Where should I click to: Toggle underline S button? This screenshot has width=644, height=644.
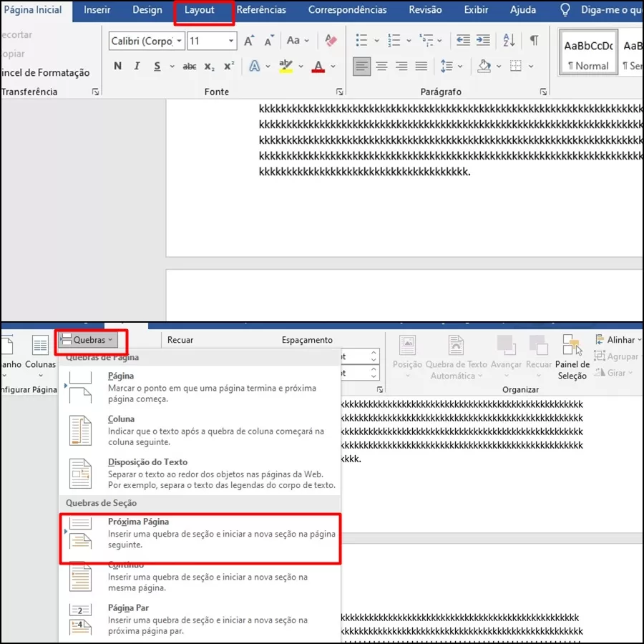pos(157,66)
